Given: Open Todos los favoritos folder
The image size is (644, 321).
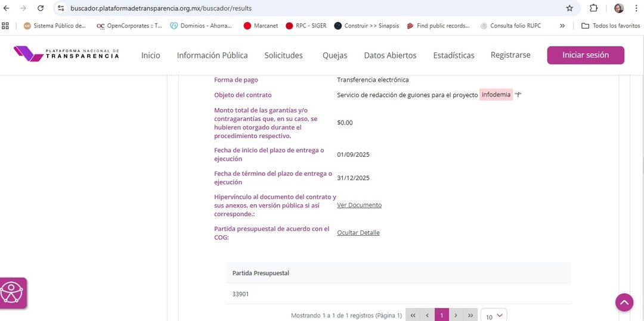Looking at the screenshot, I should pos(611,26).
